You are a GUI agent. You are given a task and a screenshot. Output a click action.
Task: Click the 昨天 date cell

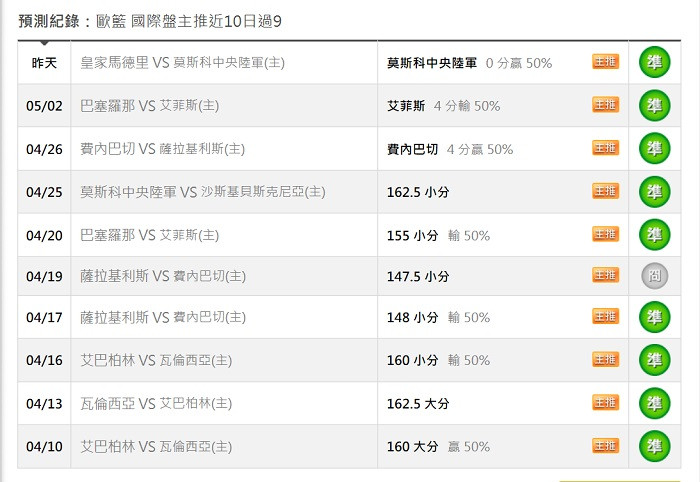44,62
